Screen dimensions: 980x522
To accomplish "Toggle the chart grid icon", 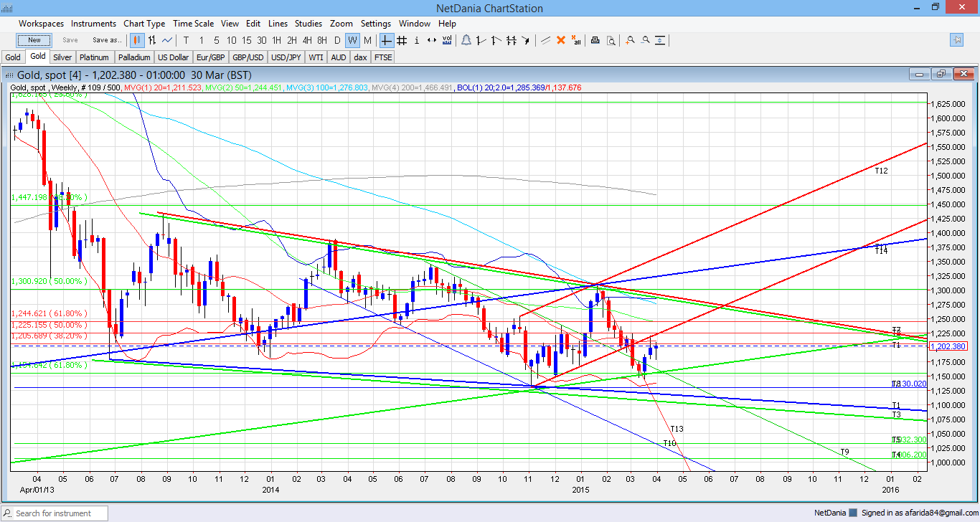I will 402,40.
